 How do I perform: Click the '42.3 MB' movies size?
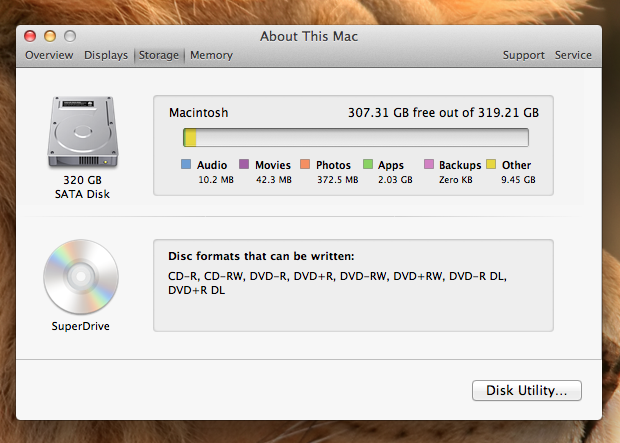point(274,180)
